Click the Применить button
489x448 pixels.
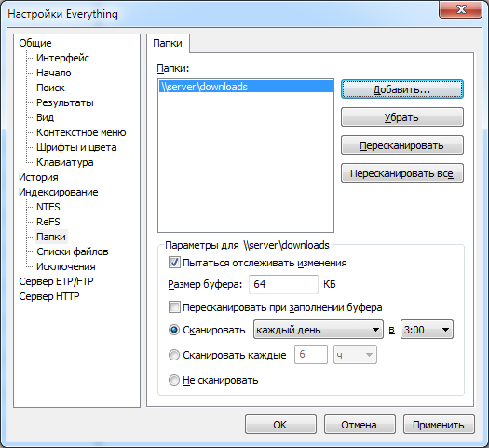[x=439, y=425]
